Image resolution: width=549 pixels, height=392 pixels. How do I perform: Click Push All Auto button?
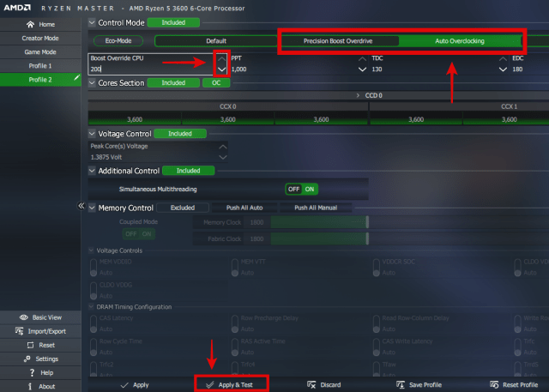click(x=244, y=208)
